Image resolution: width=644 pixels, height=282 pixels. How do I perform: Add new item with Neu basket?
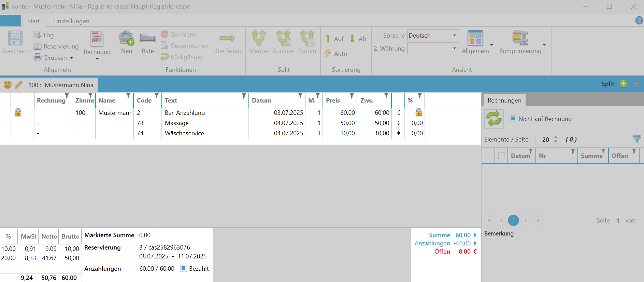click(126, 38)
